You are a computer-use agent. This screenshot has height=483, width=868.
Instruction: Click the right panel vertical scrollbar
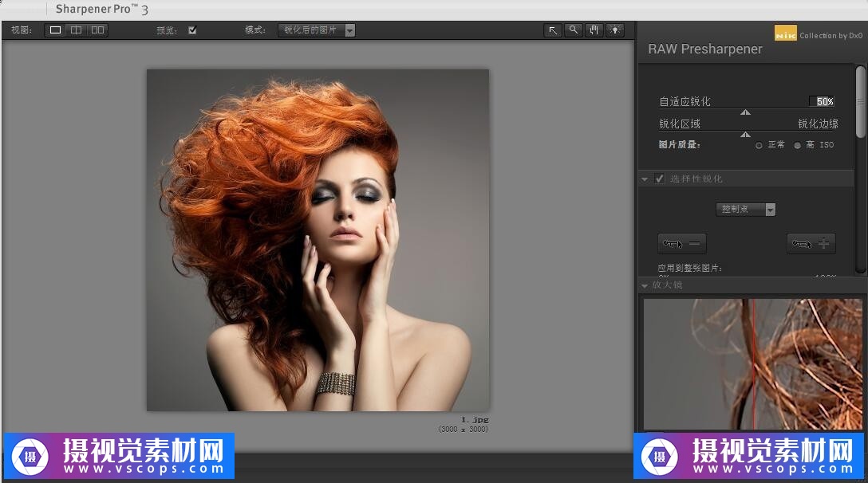[x=860, y=101]
